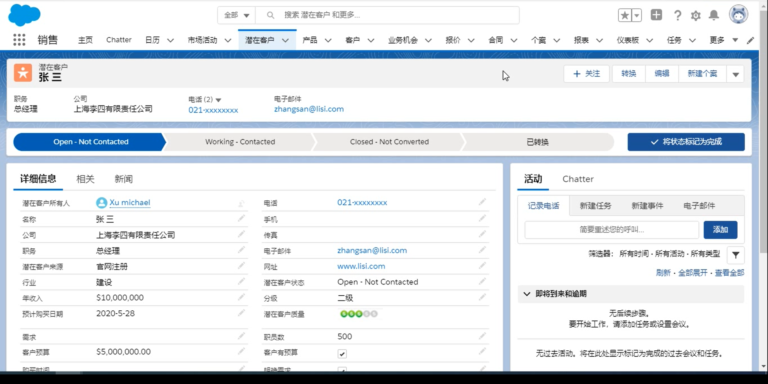Edit the 传真 field pencil icon
The width and height of the screenshot is (768, 384).
[482, 234]
